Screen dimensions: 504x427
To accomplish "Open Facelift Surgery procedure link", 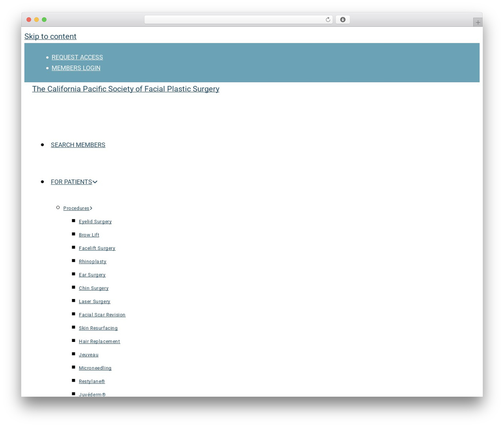I will [97, 248].
